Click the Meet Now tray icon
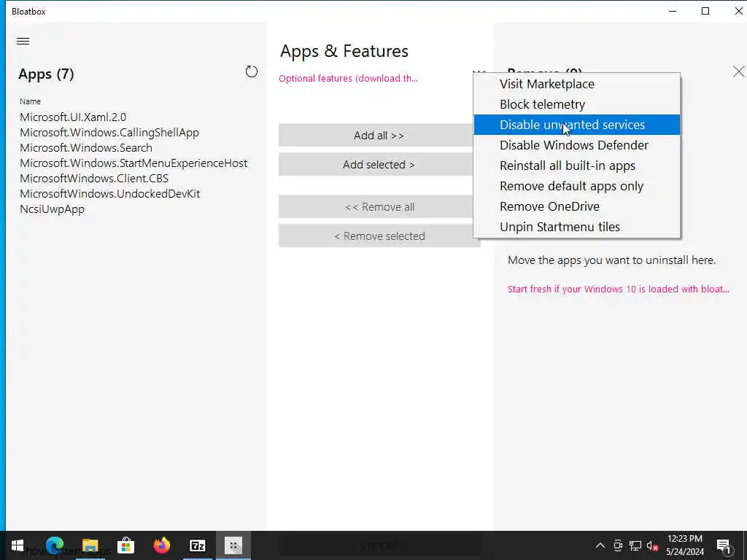Image resolution: width=747 pixels, height=560 pixels. point(618,545)
